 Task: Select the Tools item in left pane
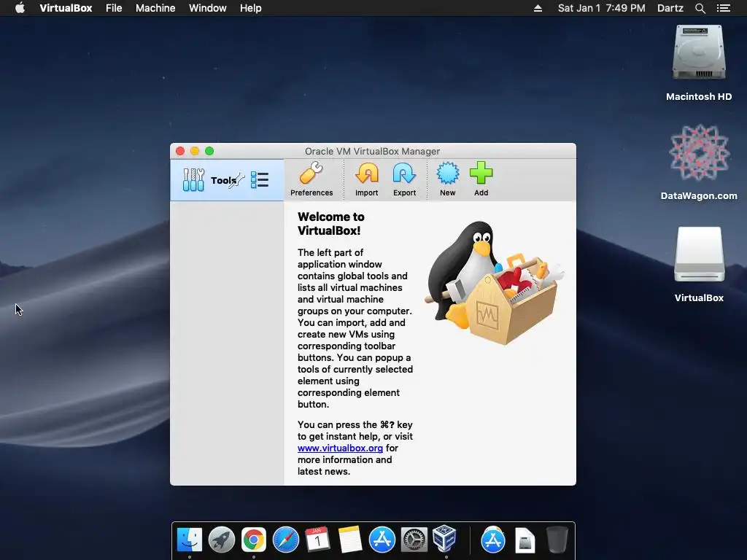pos(227,180)
